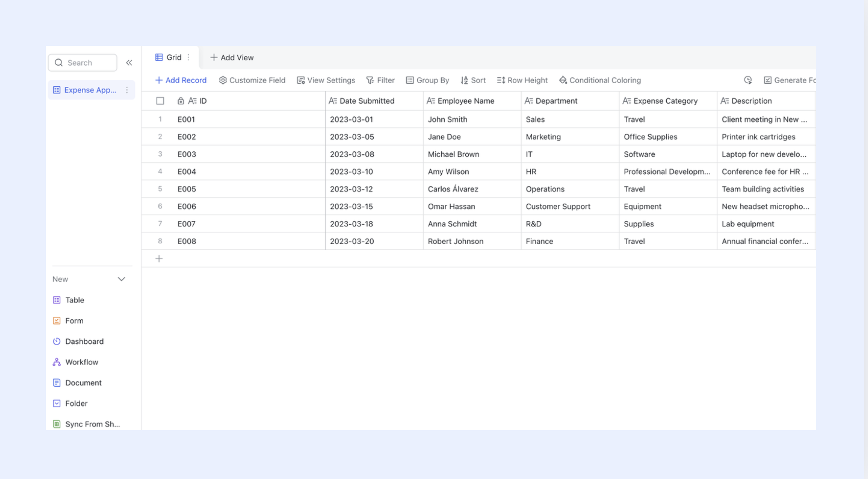Click the Description column header

point(766,101)
